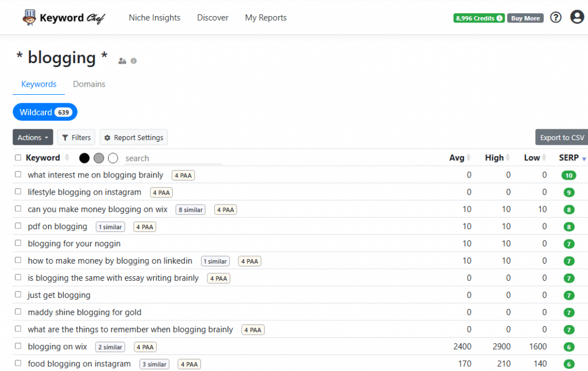Switch to the Domains tab

point(89,84)
